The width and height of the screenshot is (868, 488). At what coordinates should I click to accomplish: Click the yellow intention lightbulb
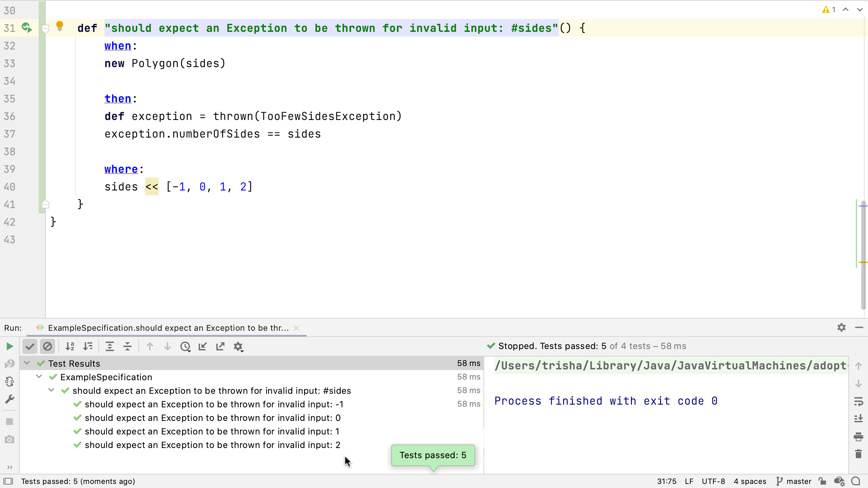tap(60, 26)
